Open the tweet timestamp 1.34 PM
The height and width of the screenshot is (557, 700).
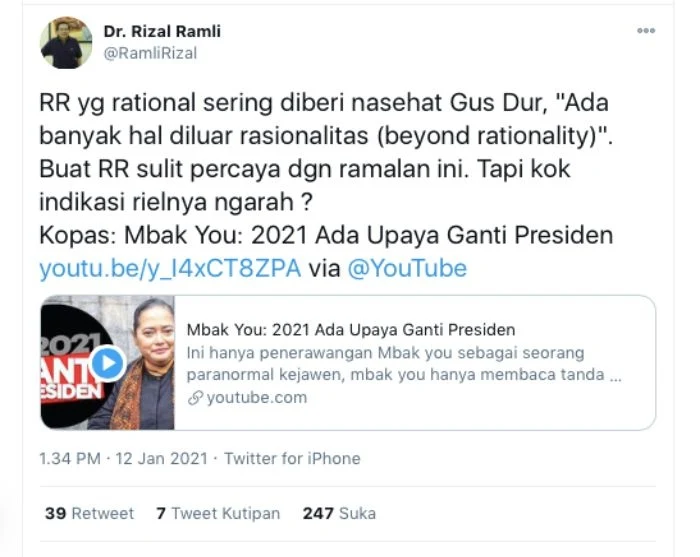(70, 458)
